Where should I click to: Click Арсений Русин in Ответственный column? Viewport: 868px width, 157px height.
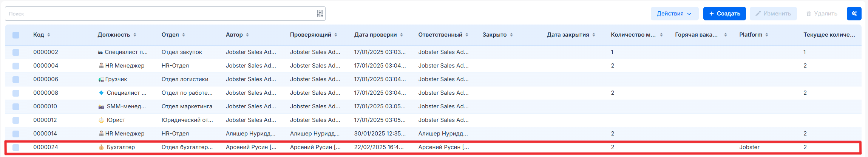pos(444,147)
